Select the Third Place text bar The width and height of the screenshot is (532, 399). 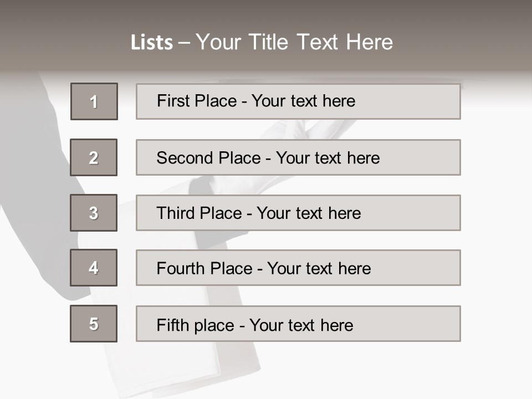click(x=298, y=213)
